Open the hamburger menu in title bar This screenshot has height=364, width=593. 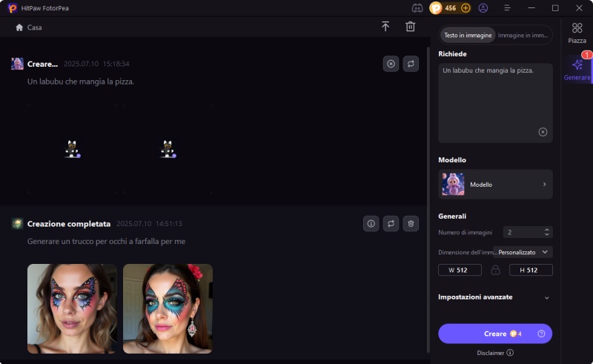[507, 8]
